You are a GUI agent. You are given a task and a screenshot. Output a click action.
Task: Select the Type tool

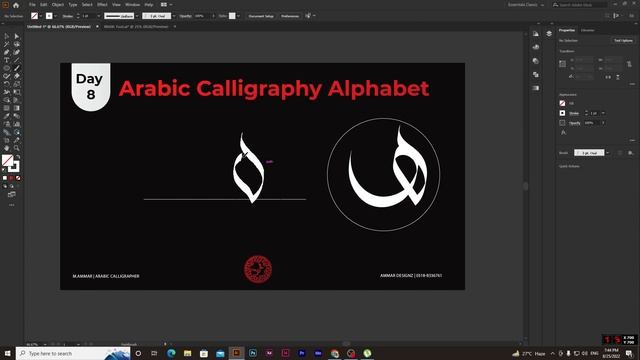[7, 60]
